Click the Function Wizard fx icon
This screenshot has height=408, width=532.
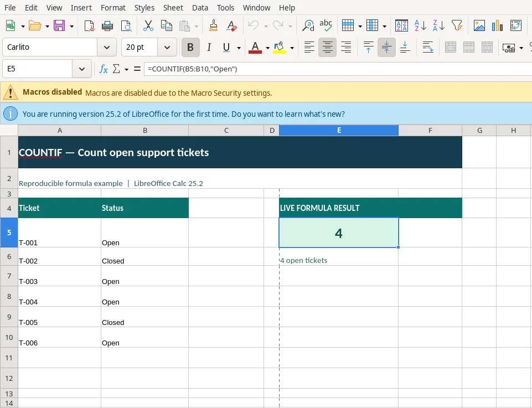point(103,69)
